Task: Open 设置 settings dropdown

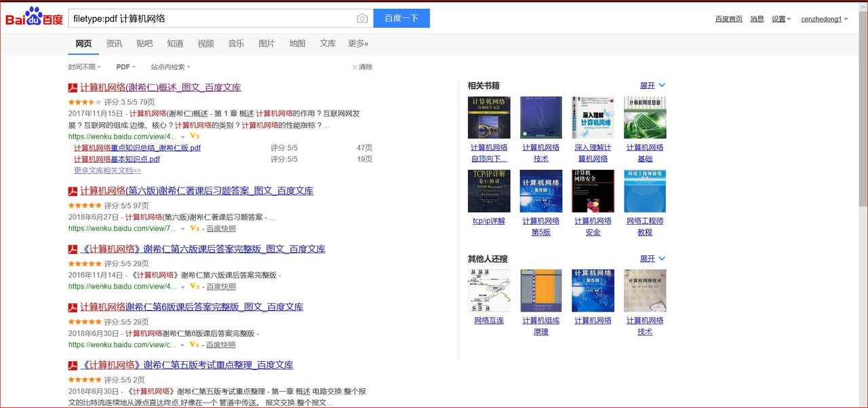Action: 781,19
